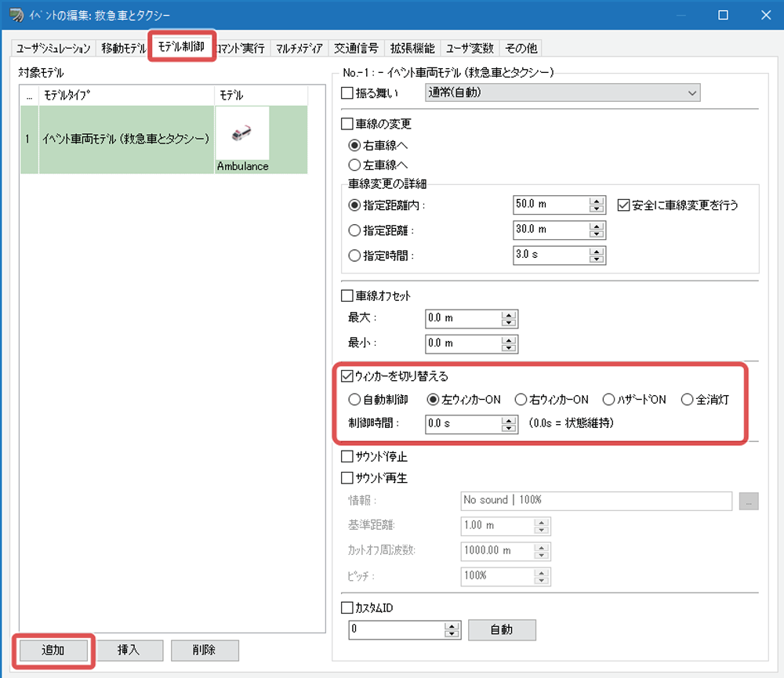This screenshot has height=678, width=784.
Task: Decrease the 30.0 m value with down arrow
Action: coord(597,234)
